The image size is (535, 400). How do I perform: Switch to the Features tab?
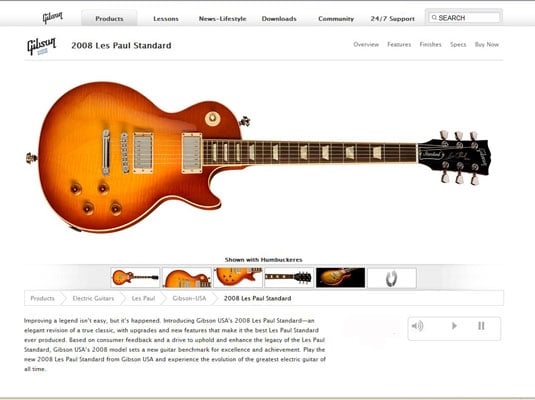click(x=399, y=44)
